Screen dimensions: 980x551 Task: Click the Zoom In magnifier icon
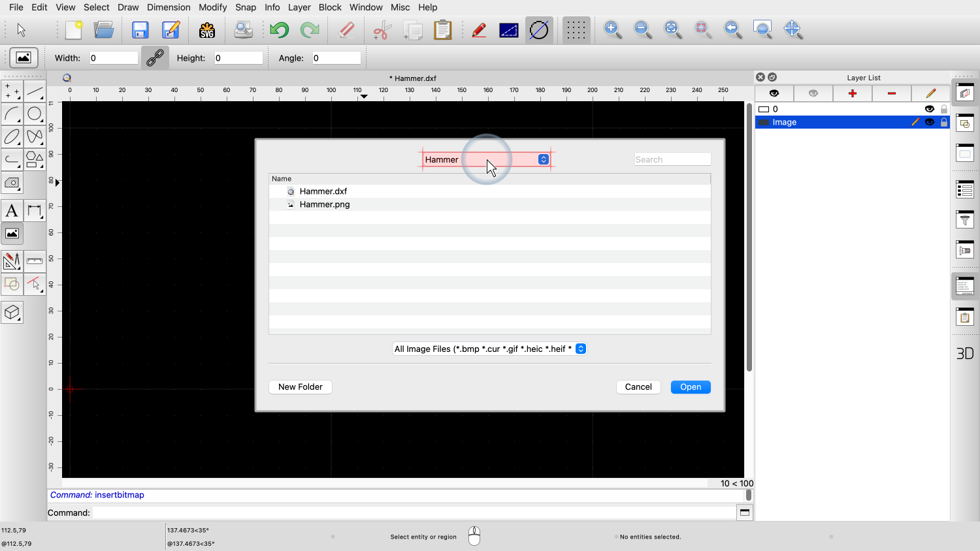point(612,29)
